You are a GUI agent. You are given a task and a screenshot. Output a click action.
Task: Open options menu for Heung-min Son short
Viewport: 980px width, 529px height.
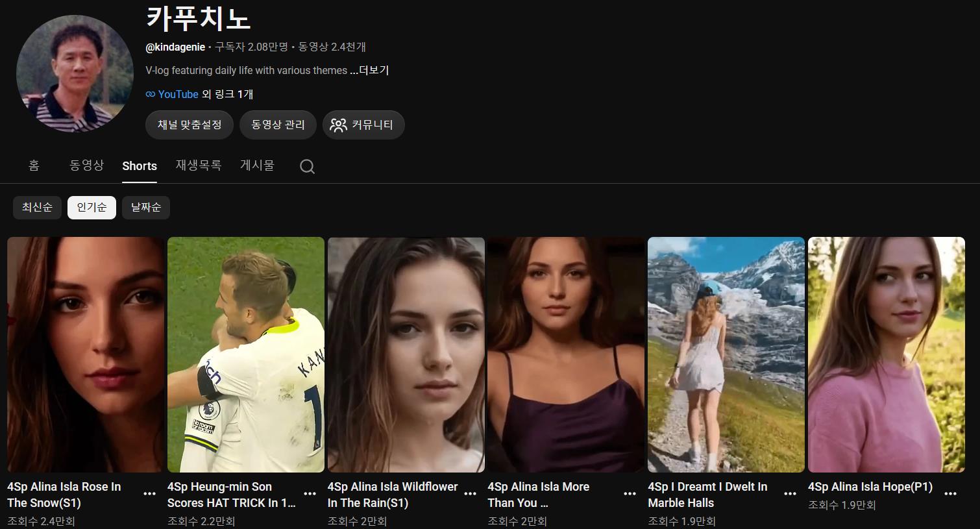[x=310, y=494]
